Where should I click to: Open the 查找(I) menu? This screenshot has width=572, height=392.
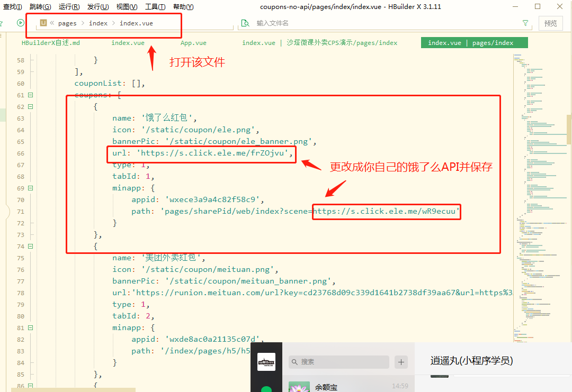pyautogui.click(x=12, y=6)
